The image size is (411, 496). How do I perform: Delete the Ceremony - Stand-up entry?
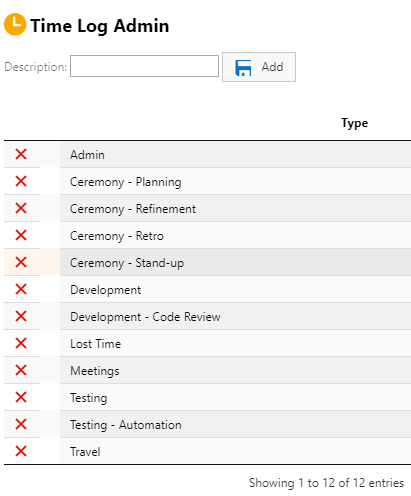pos(21,262)
